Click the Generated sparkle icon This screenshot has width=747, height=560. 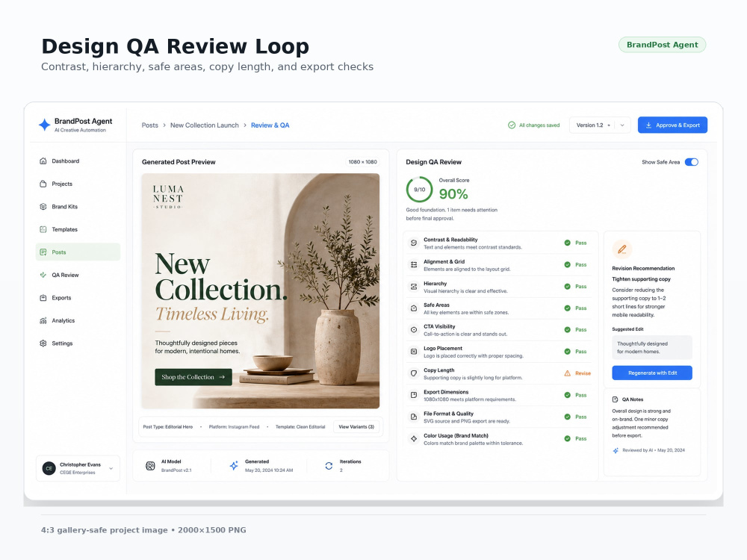pos(234,466)
